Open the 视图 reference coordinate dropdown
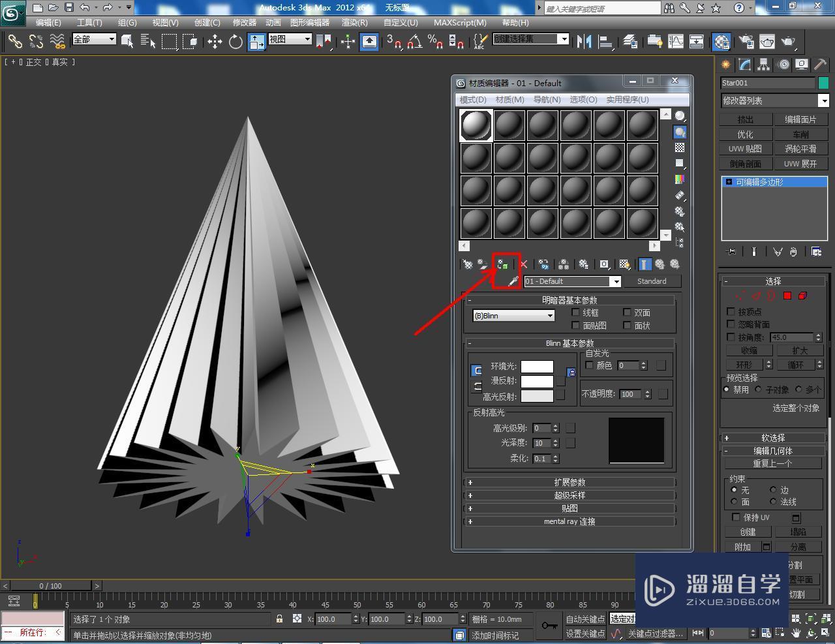This screenshot has height=644, width=835. coord(290,39)
